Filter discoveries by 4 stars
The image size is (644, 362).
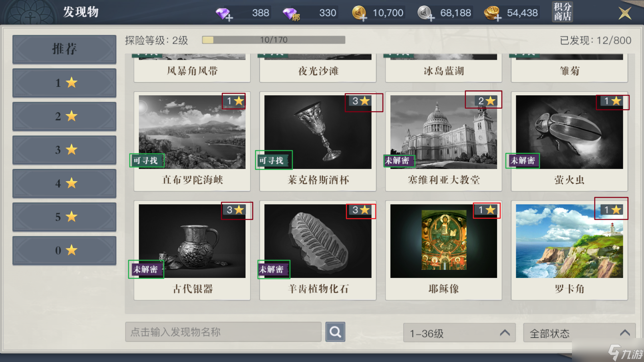(64, 183)
